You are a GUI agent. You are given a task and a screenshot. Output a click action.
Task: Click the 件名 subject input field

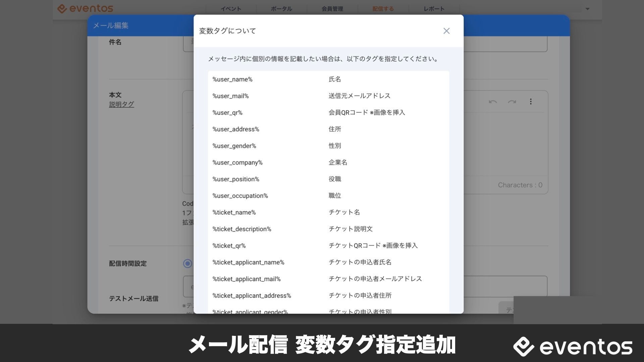tap(503, 44)
